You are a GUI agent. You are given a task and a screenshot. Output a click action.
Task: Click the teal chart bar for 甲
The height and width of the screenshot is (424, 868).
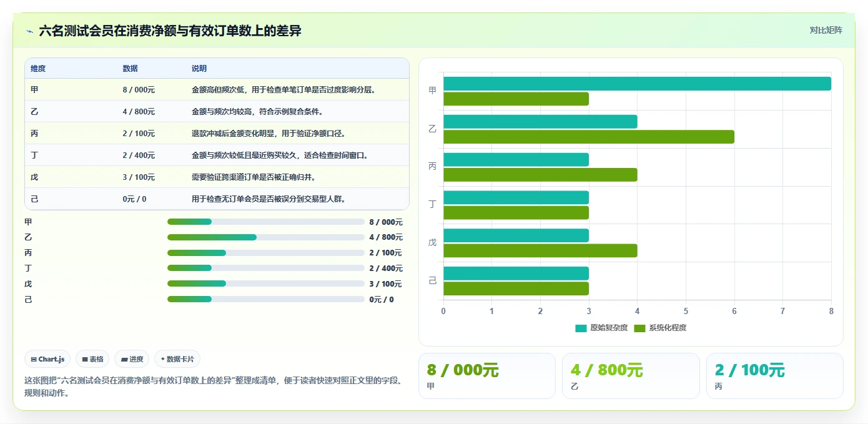point(637,84)
